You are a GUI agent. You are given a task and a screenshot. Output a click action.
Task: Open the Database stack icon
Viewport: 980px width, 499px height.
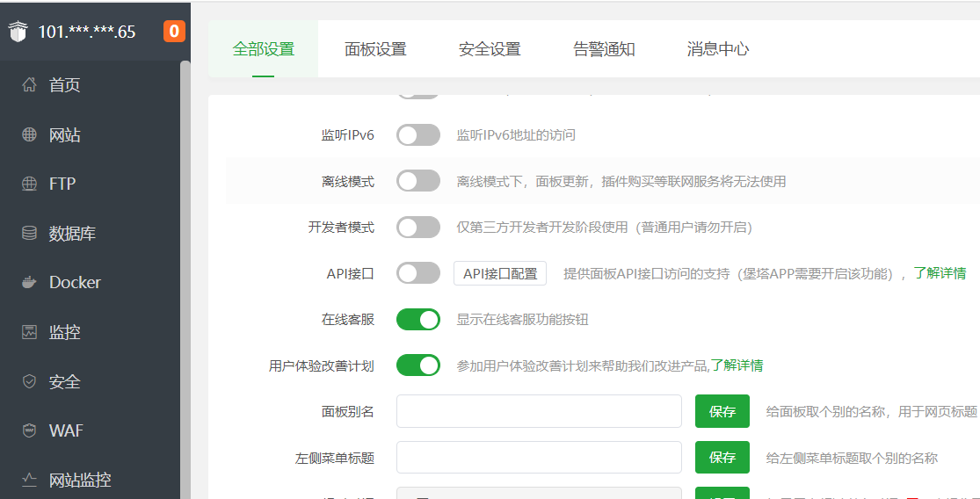pos(30,234)
